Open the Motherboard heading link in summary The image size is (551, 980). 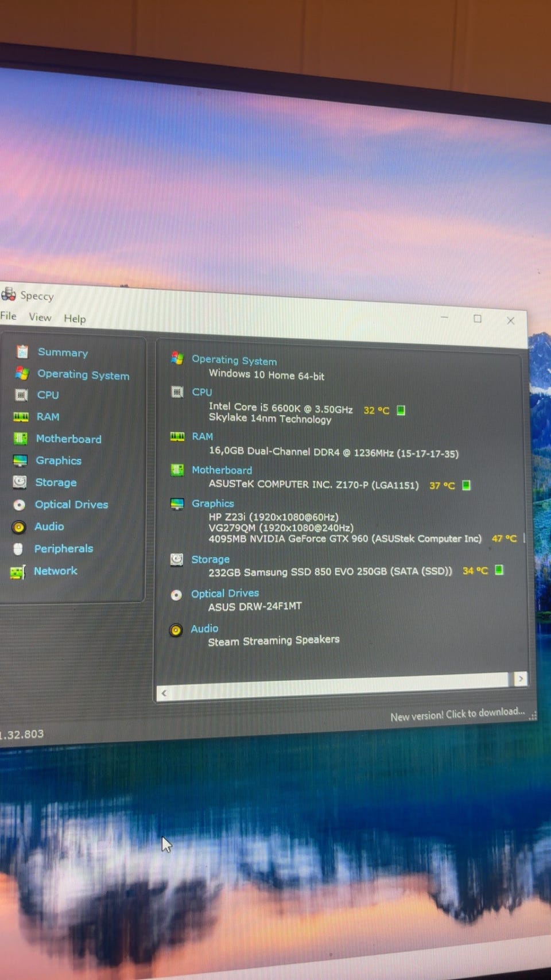click(x=222, y=470)
